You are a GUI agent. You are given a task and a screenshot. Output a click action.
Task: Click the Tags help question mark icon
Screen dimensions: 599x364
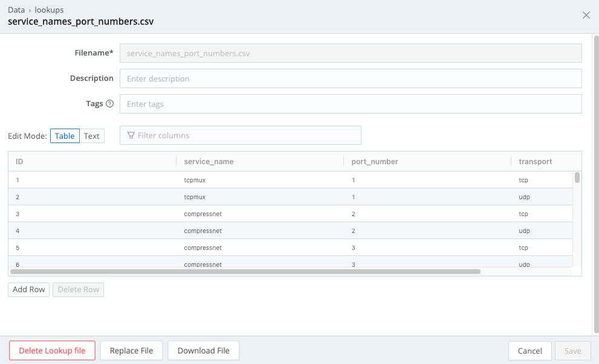pyautogui.click(x=109, y=104)
